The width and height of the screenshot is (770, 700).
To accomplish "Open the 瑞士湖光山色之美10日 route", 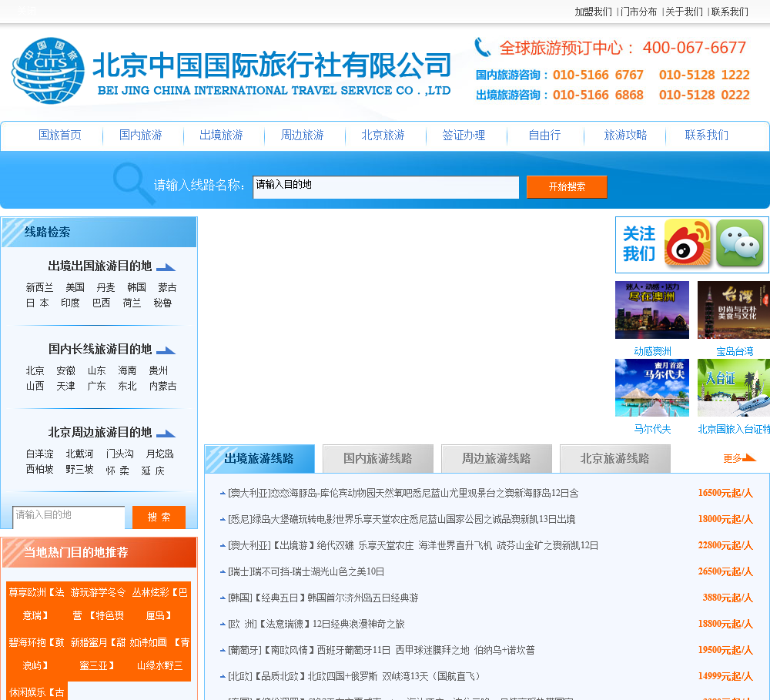I will point(306,572).
